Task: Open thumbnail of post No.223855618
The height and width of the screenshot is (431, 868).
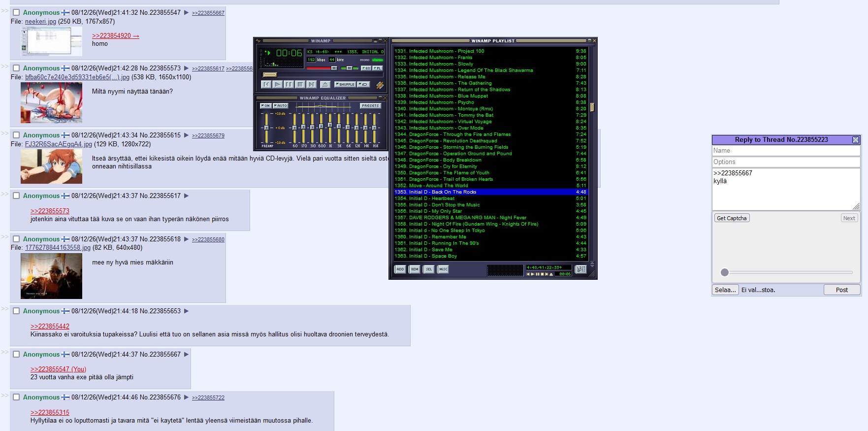Action: (51, 276)
